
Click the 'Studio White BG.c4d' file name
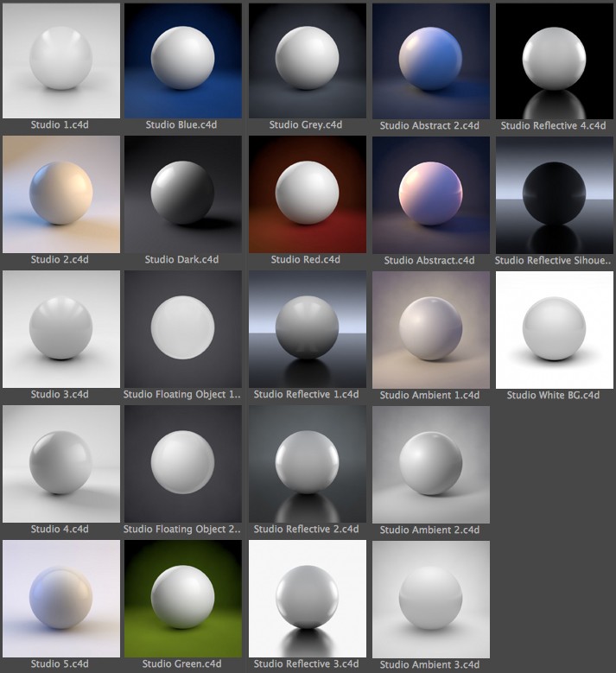click(553, 396)
